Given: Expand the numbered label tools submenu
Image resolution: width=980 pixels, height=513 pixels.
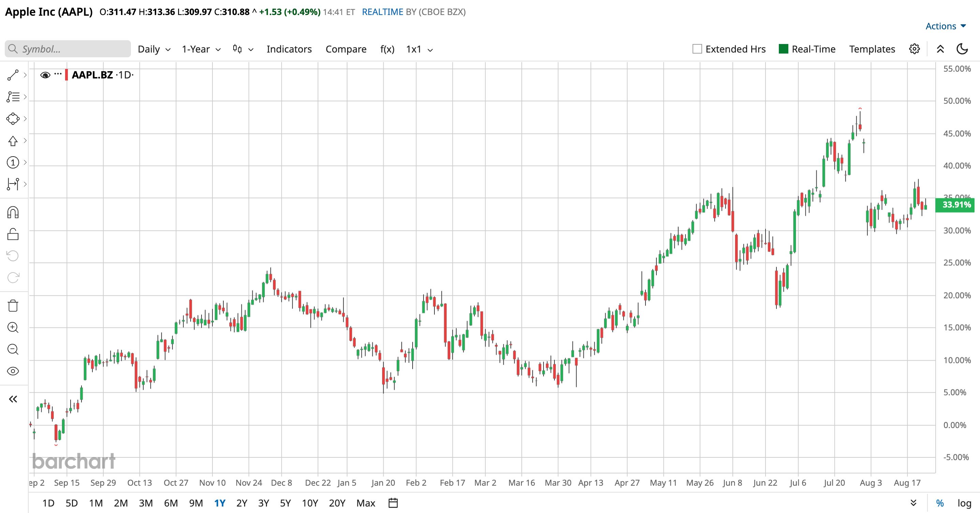Looking at the screenshot, I should [25, 162].
